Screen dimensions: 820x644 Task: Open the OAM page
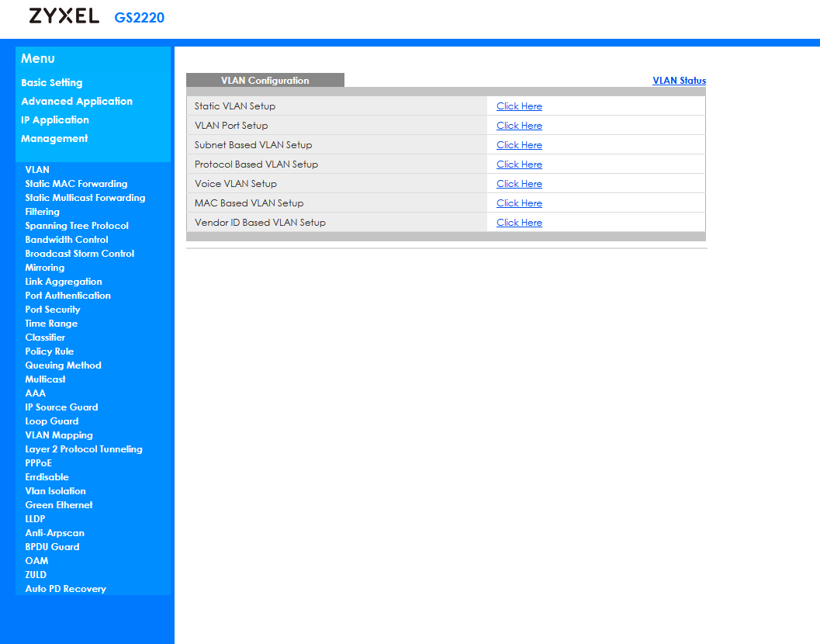coord(36,561)
